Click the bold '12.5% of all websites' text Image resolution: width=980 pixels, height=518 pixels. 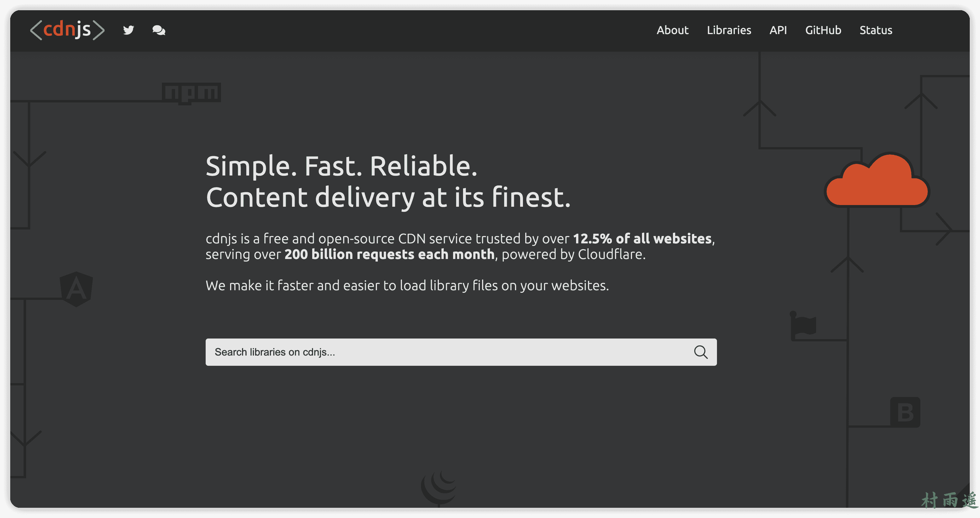coord(642,239)
